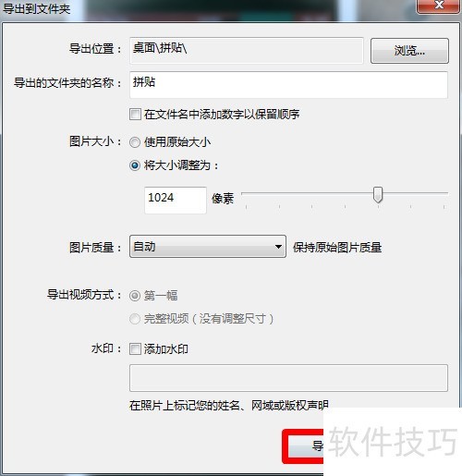Click the far right end of size slider track
The image size is (462, 476).
click(445, 193)
